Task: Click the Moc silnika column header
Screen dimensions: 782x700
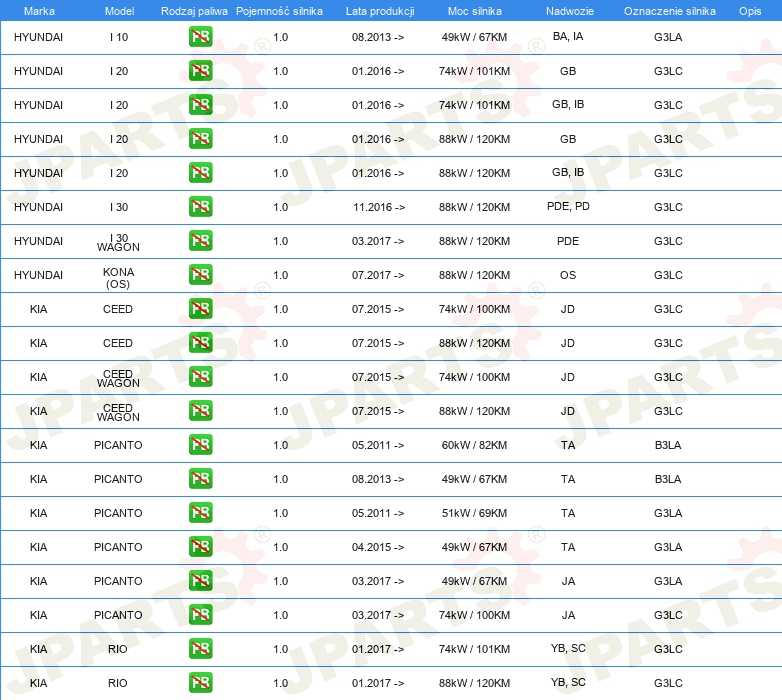Action: pos(474,11)
